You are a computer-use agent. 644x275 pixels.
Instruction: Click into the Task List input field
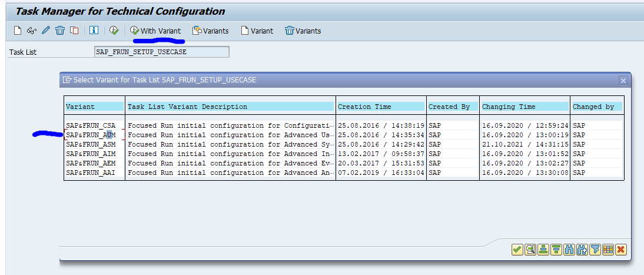(162, 52)
